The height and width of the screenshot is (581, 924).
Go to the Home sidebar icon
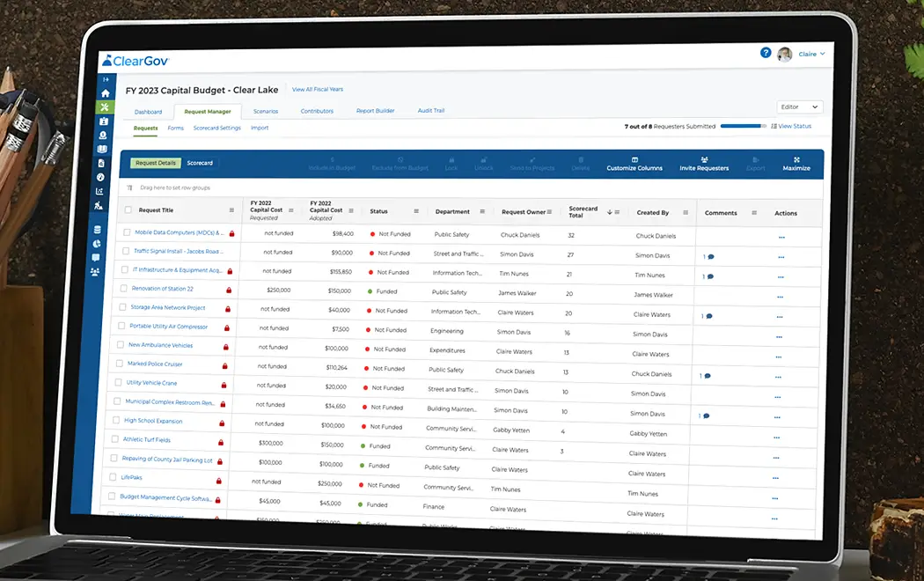[106, 93]
